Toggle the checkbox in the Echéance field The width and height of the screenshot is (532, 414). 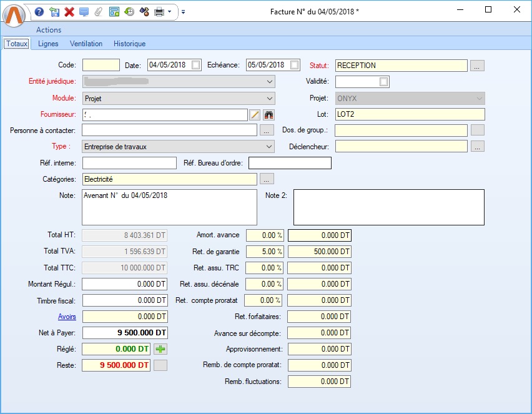coord(295,65)
